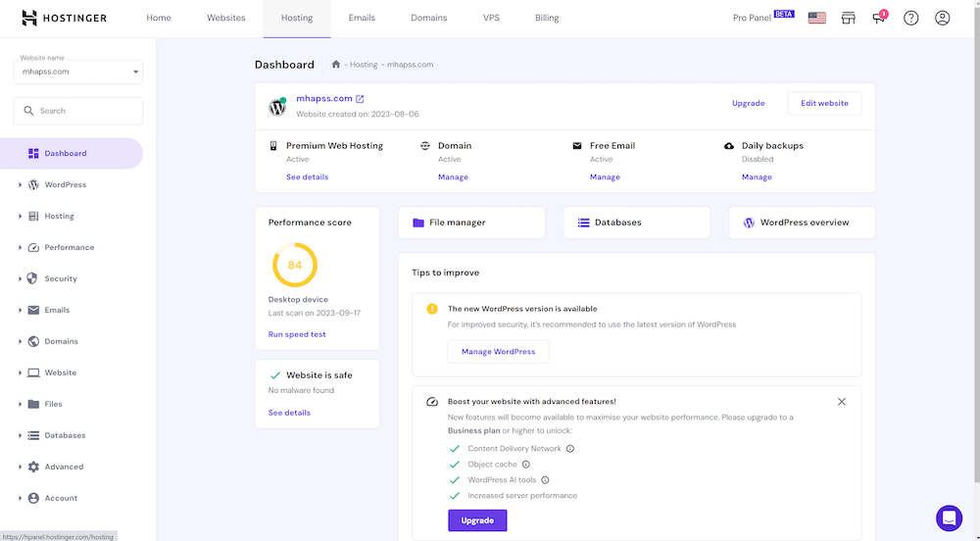
Task: Close the Boost your website card
Action: point(842,402)
